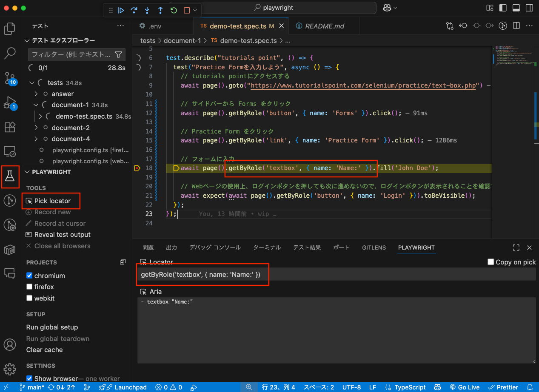Uncheck the chromium project checkbox
Screen dimensions: 539x392
[x=29, y=276]
